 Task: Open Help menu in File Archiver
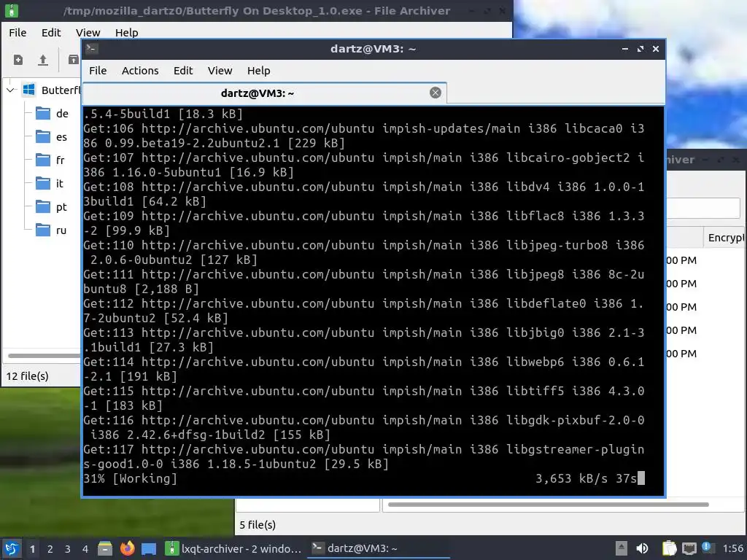126,32
